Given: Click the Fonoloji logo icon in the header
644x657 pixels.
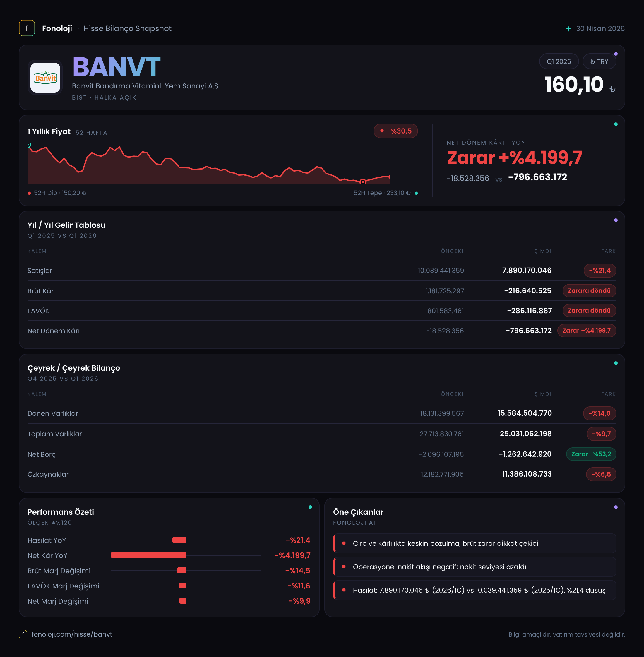Looking at the screenshot, I should 27,28.
